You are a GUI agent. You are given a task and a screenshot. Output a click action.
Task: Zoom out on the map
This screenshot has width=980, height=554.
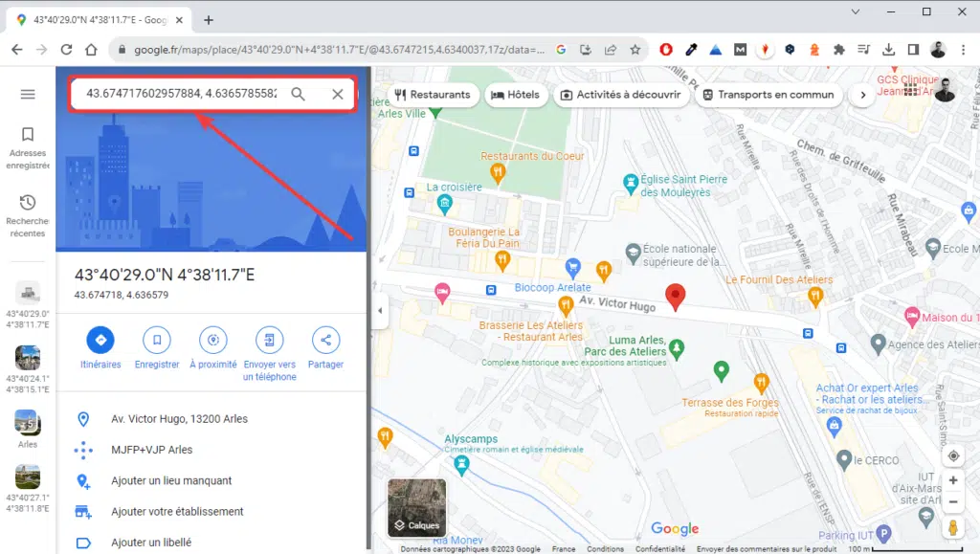[953, 502]
